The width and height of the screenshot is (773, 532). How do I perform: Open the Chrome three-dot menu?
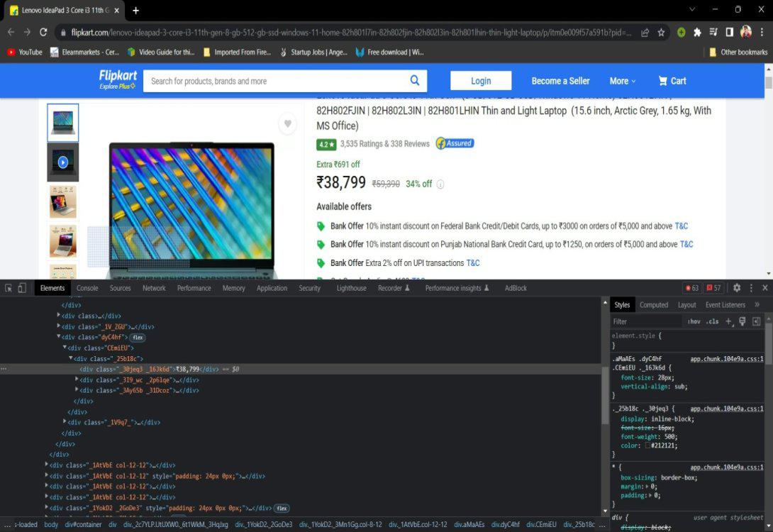762,33
